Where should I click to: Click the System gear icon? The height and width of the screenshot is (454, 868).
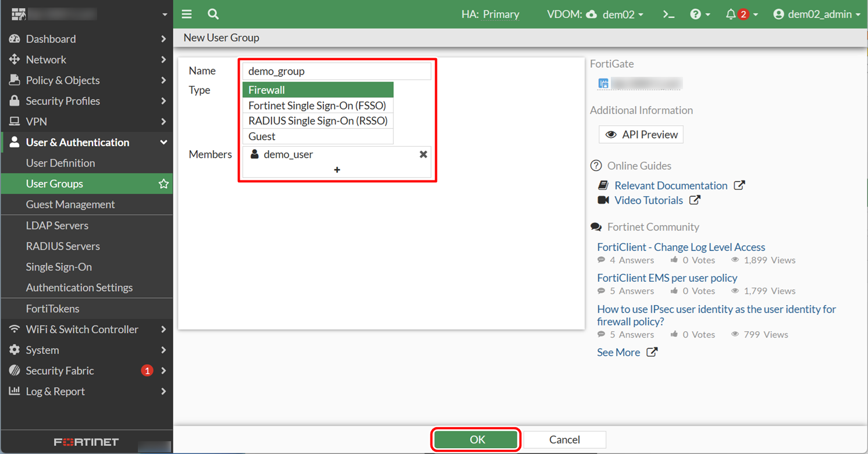pyautogui.click(x=15, y=350)
